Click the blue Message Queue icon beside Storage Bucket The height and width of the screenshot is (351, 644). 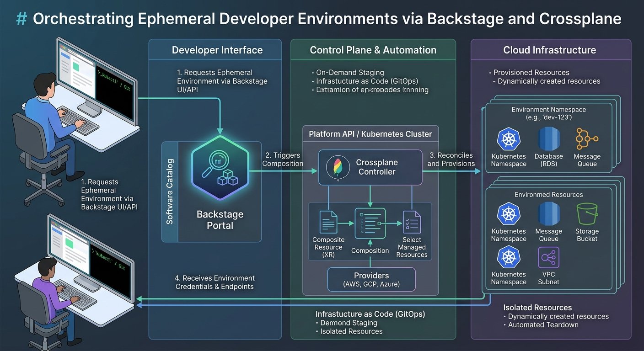coord(548,214)
